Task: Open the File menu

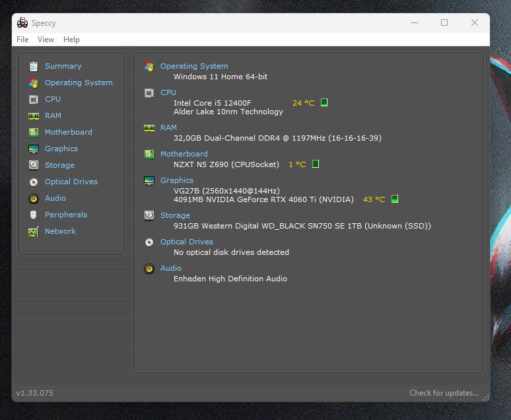Action: 22,40
